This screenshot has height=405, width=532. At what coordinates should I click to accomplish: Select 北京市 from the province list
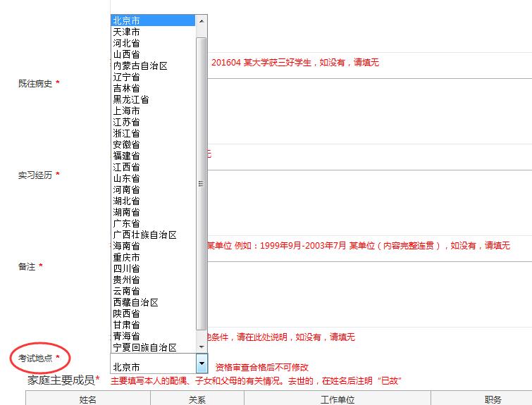[127, 20]
